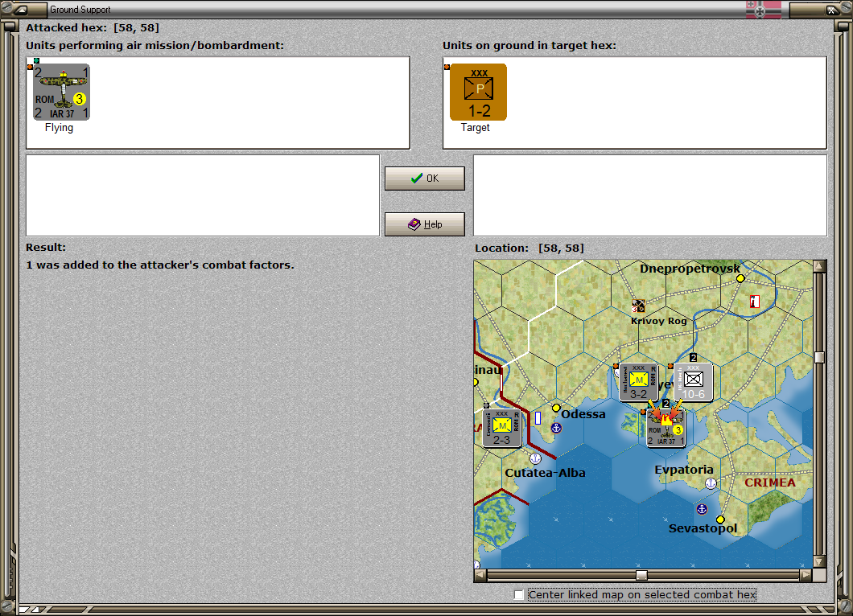
Task: Click the white anchor icon at Evpatoria
Action: click(711, 483)
